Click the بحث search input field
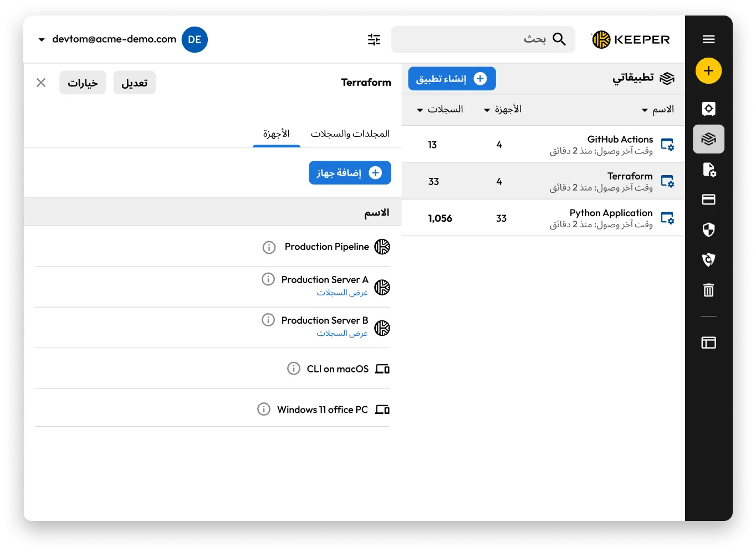 click(x=483, y=39)
